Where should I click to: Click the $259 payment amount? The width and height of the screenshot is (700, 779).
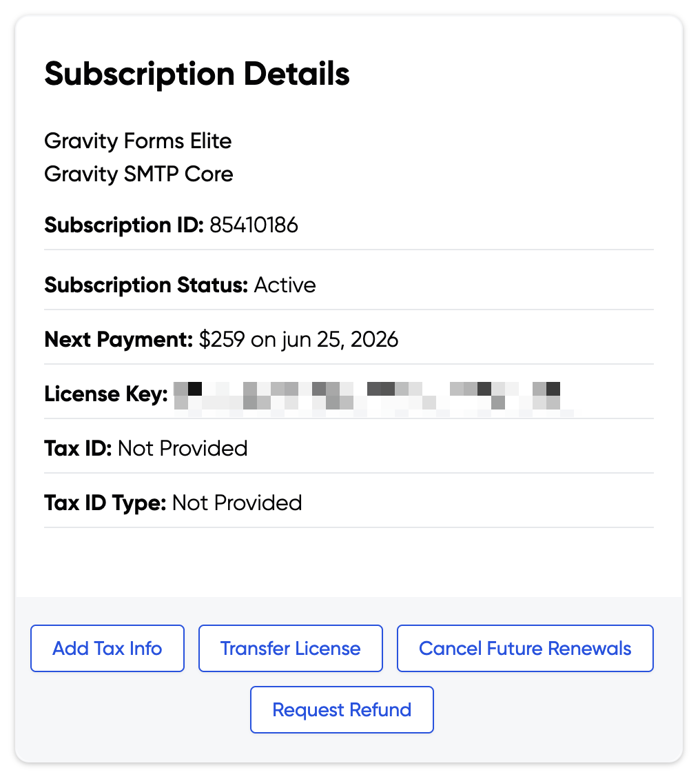click(x=221, y=339)
